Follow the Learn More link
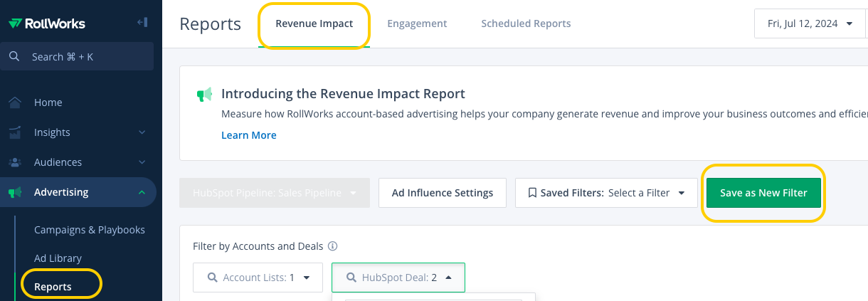 coord(249,135)
